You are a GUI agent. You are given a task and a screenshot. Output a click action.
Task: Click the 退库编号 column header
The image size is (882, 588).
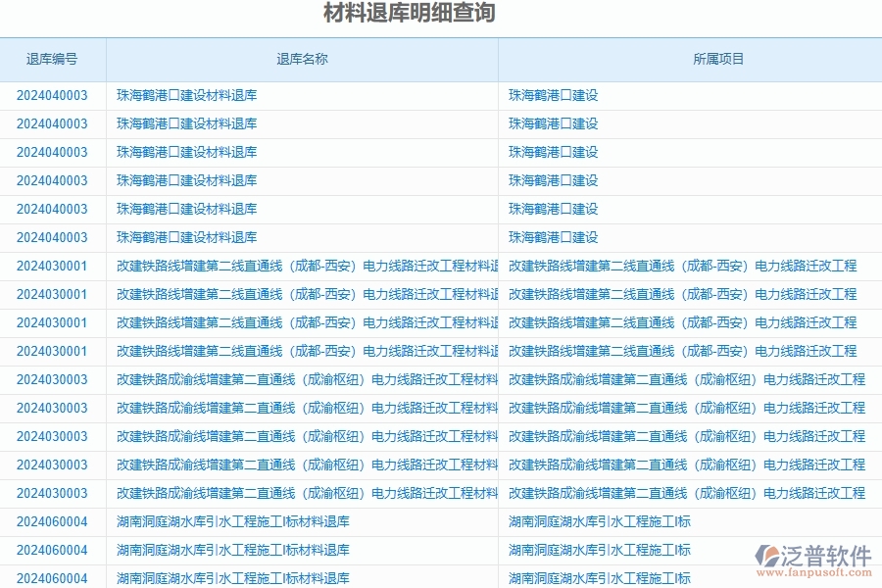(53, 59)
